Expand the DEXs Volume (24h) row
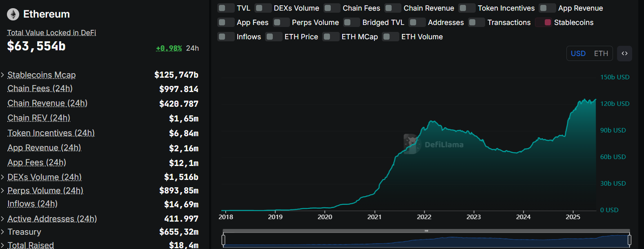The width and height of the screenshot is (644, 249). pos(2,177)
